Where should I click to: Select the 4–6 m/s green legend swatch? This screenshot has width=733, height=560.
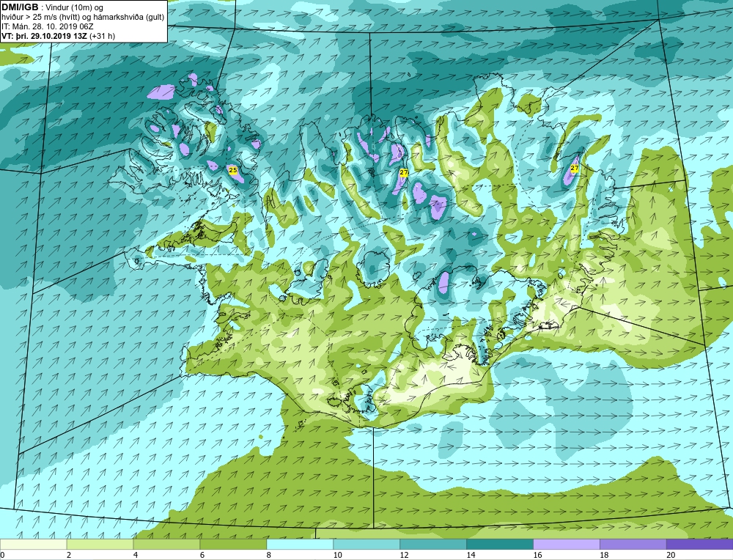pyautogui.click(x=166, y=544)
